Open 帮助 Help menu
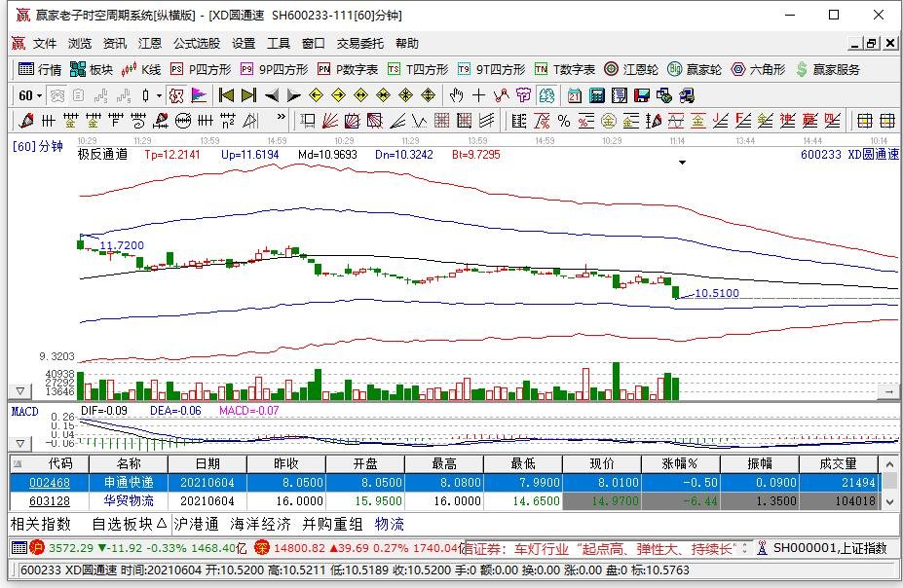Screen dimensions: 903x588 tap(406, 43)
